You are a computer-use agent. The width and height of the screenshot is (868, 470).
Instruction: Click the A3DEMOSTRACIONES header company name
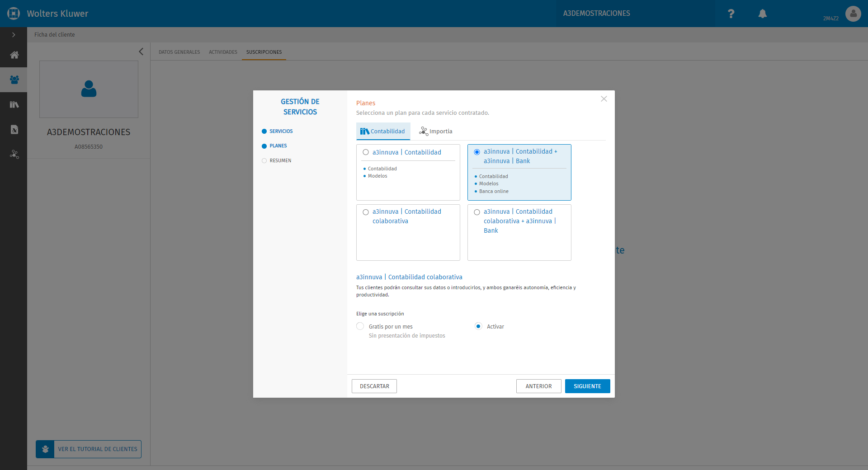click(x=596, y=14)
